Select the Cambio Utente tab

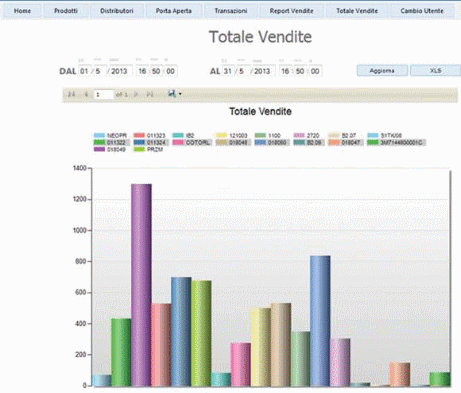(x=422, y=11)
